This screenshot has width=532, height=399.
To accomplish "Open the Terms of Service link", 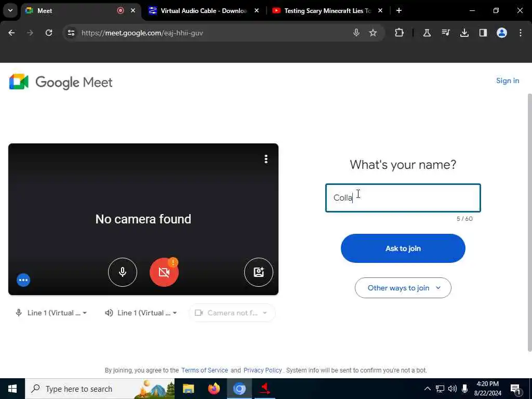I will click(205, 370).
